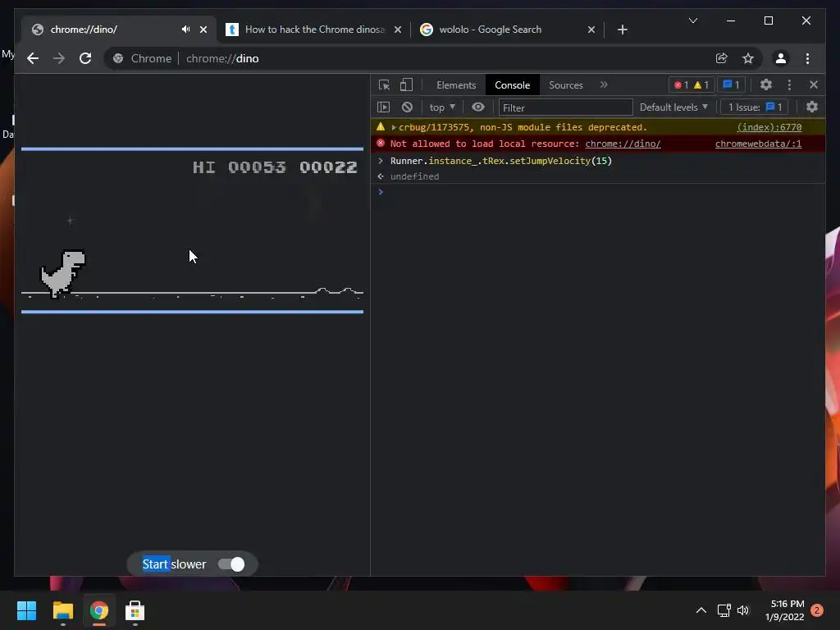Close the 'How to hack the Chrome dinosaur' tab

(x=398, y=30)
